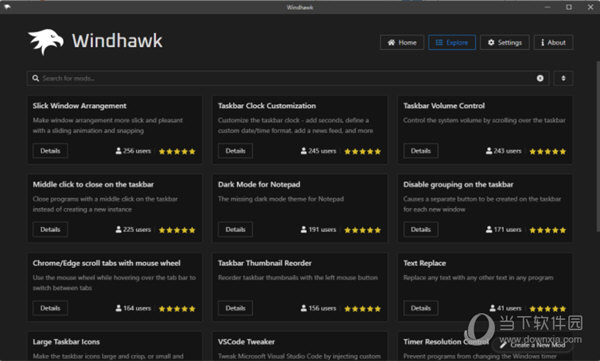Image resolution: width=600 pixels, height=361 pixels.
Task: Maximize the Windhawk window
Action: [x=569, y=7]
